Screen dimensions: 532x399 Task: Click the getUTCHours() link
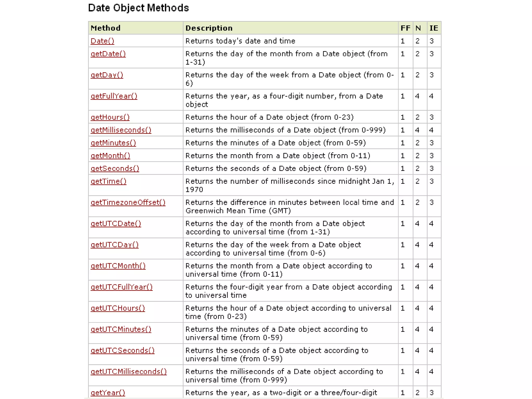point(118,308)
